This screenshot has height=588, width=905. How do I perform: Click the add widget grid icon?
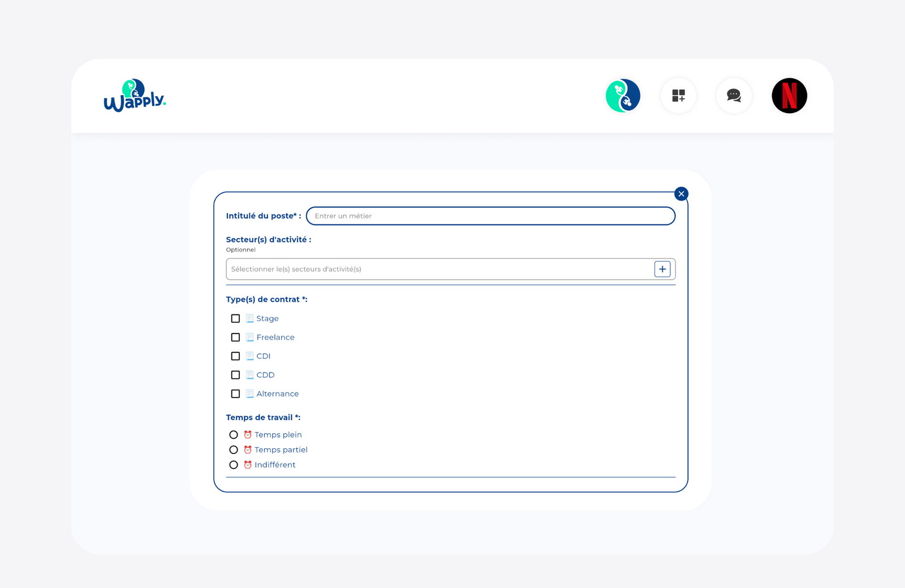pos(678,96)
